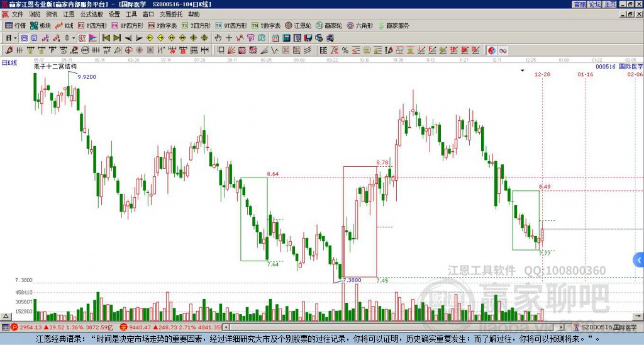Toggle the highlighted chart view icon beside 日

coord(24,38)
